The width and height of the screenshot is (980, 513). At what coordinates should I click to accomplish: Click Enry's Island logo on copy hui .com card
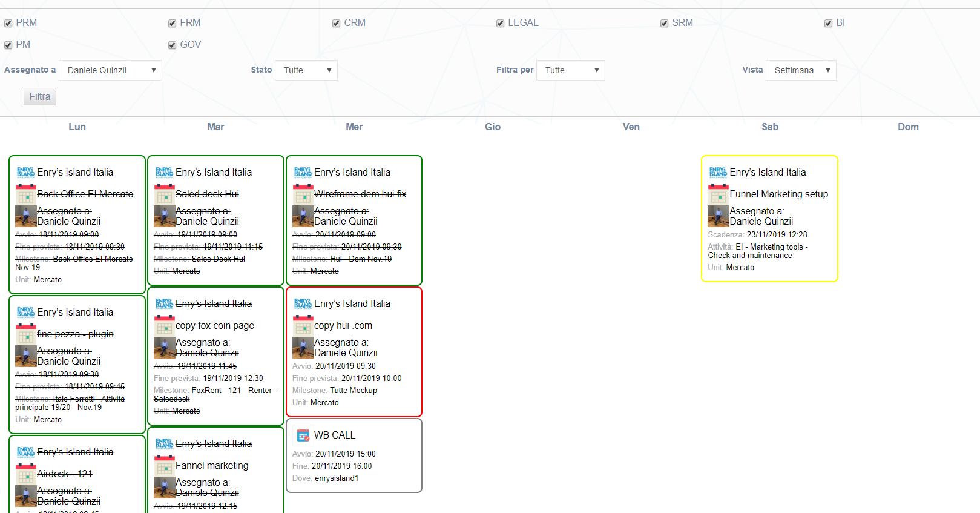[x=303, y=304]
